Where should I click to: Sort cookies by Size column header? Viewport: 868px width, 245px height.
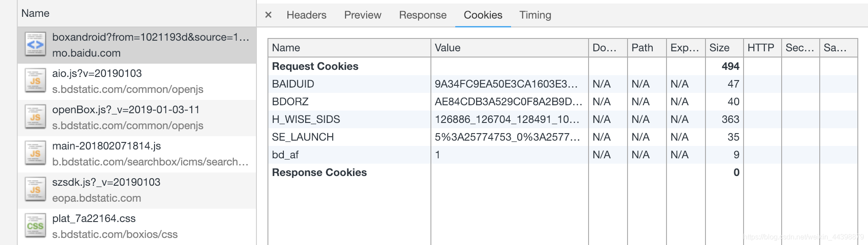coord(724,48)
